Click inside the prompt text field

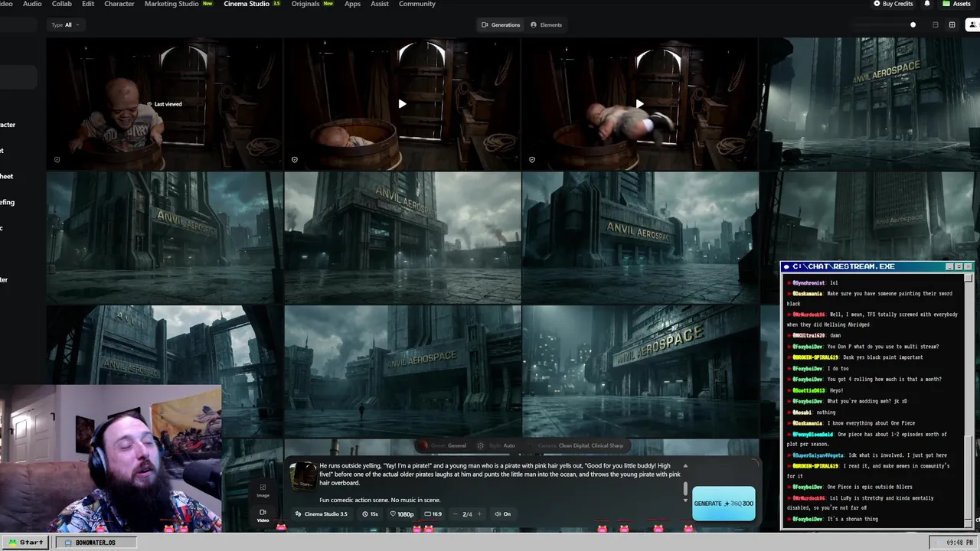499,482
